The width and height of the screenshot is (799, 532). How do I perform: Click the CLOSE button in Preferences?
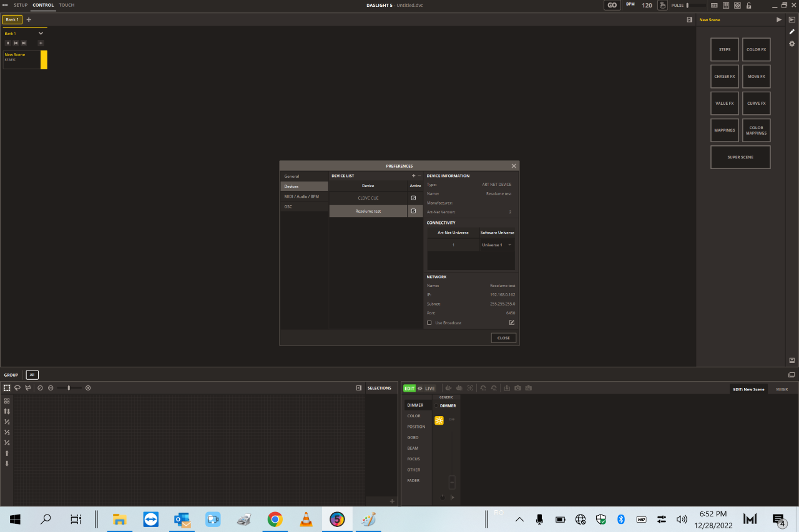504,338
